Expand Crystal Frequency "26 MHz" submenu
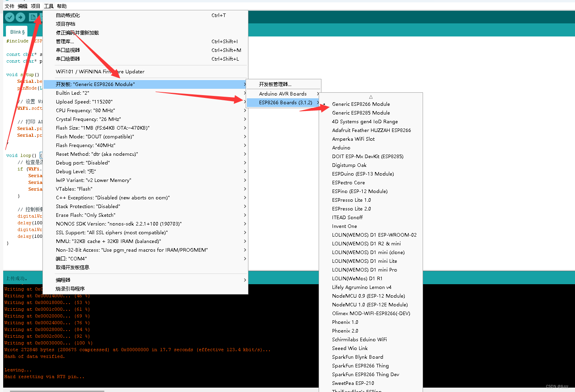This screenshot has height=392, width=575. point(145,119)
